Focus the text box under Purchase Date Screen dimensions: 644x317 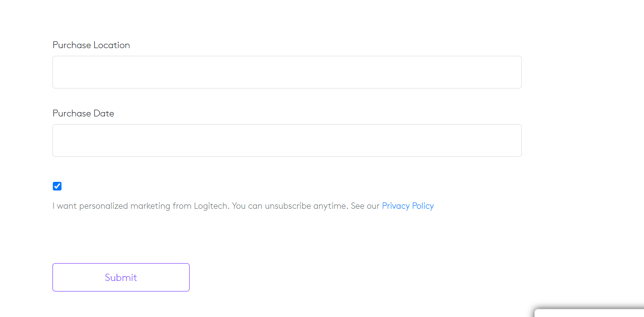point(287,140)
